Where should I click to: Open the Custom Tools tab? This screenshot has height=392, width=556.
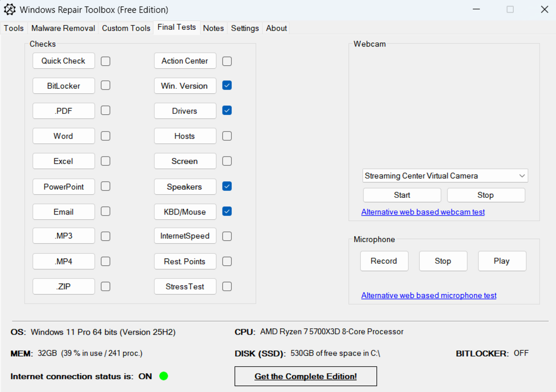(x=126, y=28)
